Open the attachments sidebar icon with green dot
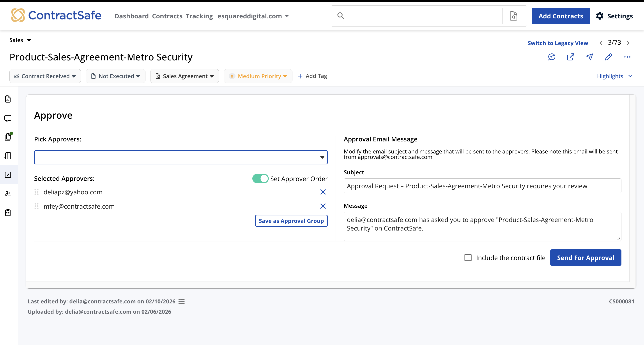Viewport: 644px width, 345px height. [9, 136]
